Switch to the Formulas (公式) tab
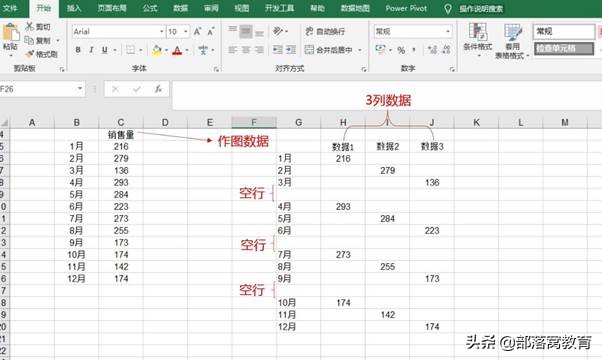The width and height of the screenshot is (602, 360). (150, 8)
